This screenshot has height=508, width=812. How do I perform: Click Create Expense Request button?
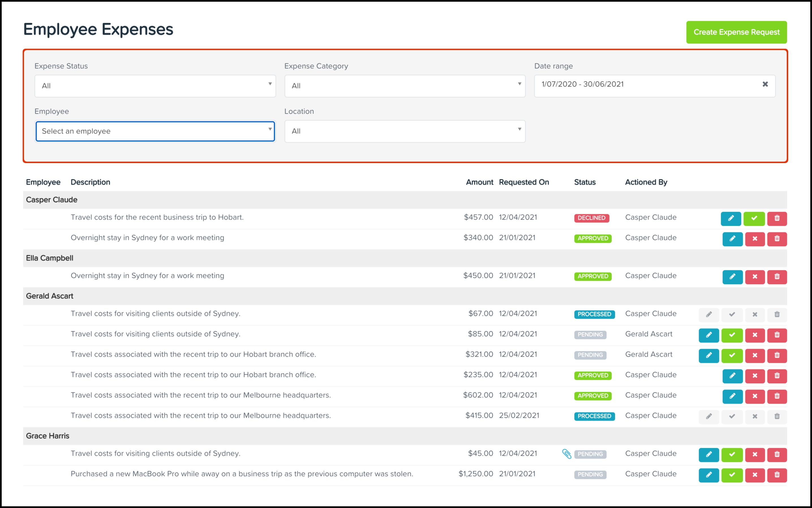736,32
